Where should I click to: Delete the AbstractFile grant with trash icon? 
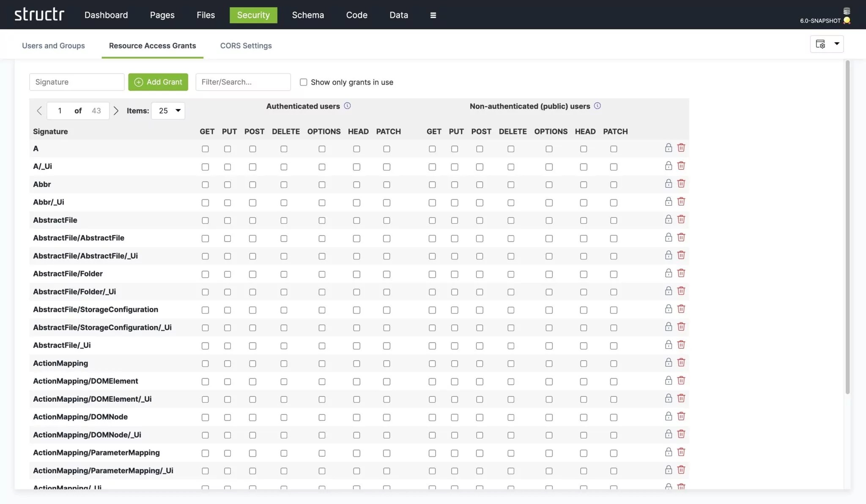click(681, 219)
